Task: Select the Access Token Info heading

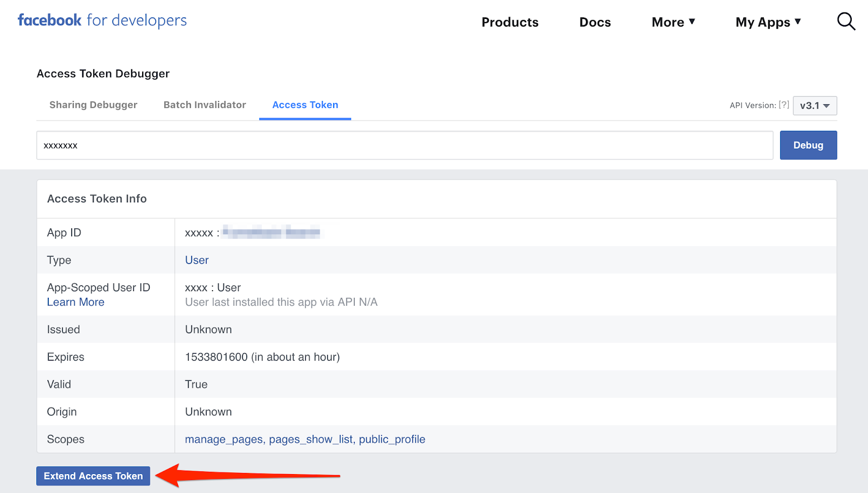Action: [x=97, y=199]
